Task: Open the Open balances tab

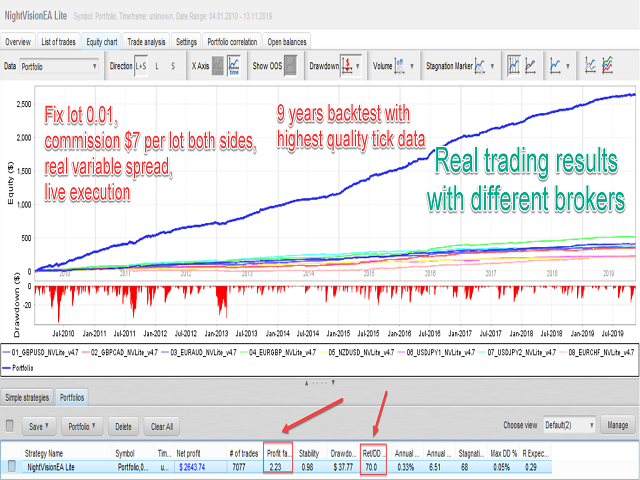Action: pos(287,42)
